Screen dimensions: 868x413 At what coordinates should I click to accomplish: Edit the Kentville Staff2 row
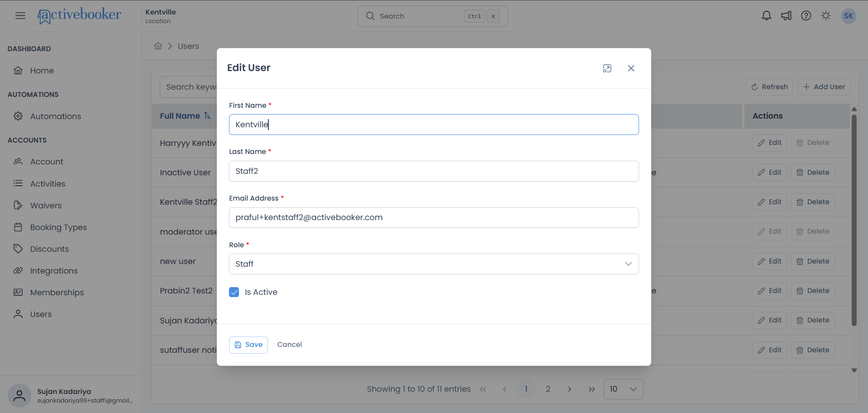coord(770,202)
